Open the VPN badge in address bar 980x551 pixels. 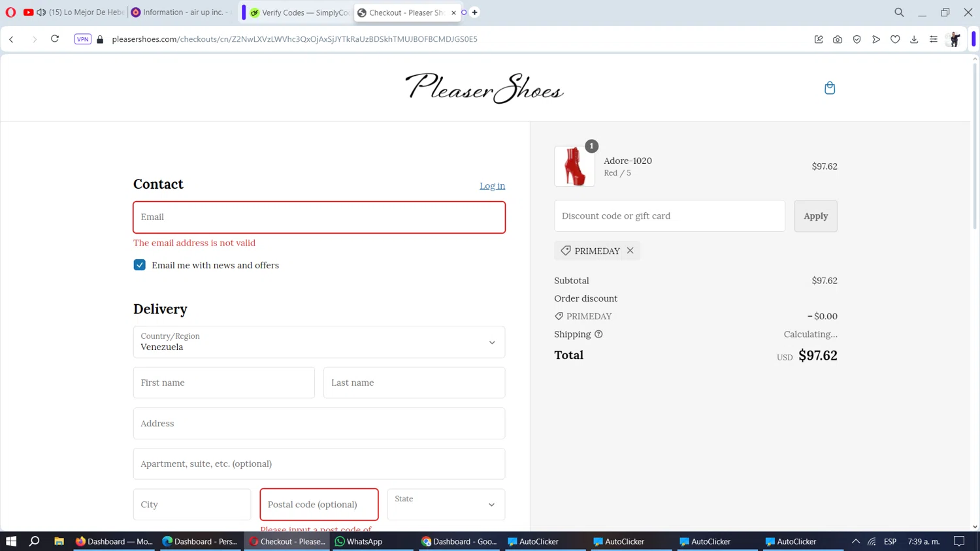pos(82,39)
